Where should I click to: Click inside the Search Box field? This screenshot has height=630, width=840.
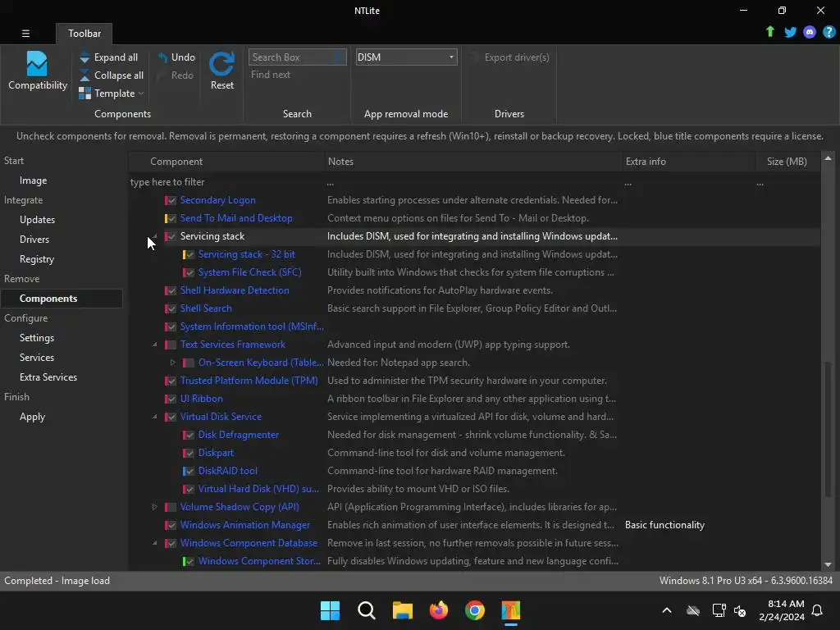pyautogui.click(x=297, y=57)
